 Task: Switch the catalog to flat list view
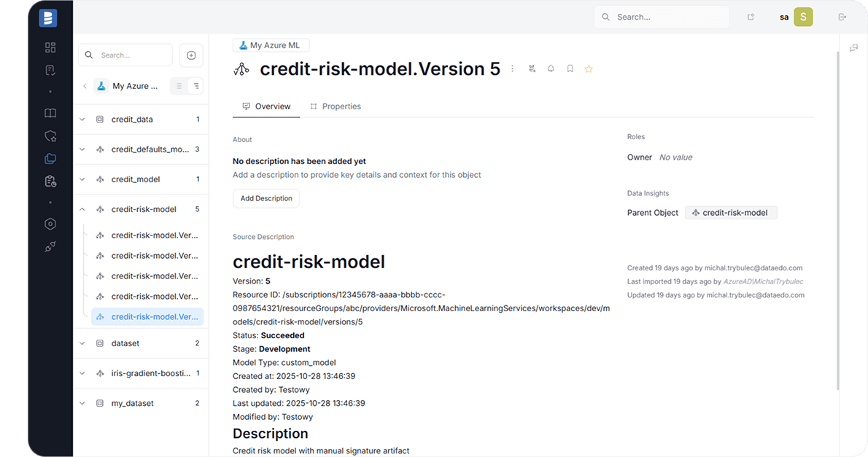pos(179,86)
